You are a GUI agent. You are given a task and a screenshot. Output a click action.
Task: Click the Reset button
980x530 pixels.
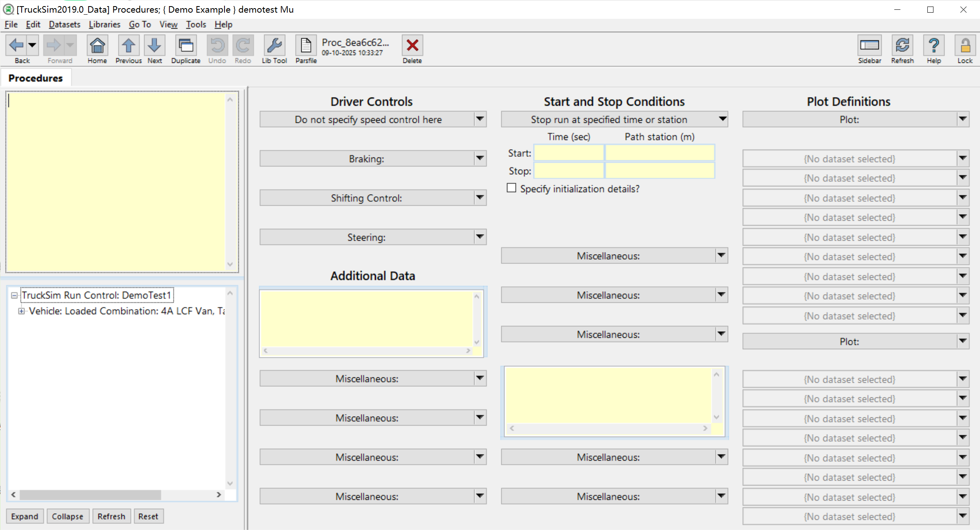point(148,516)
